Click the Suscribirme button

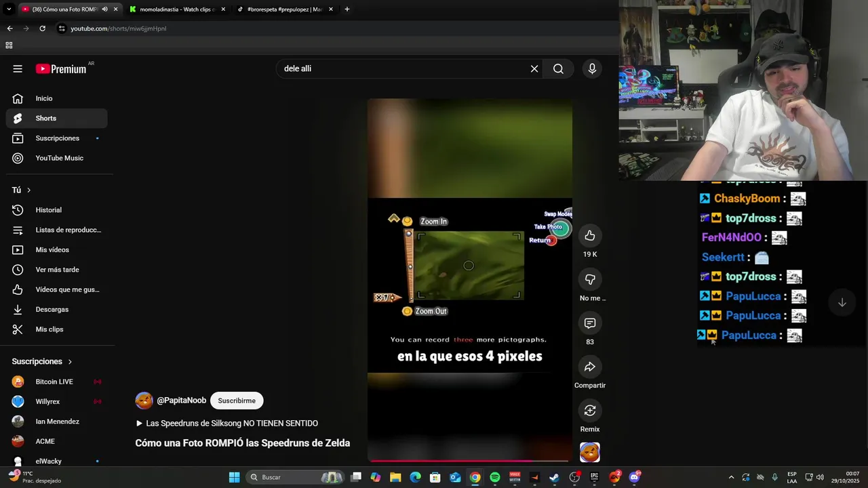click(x=237, y=401)
